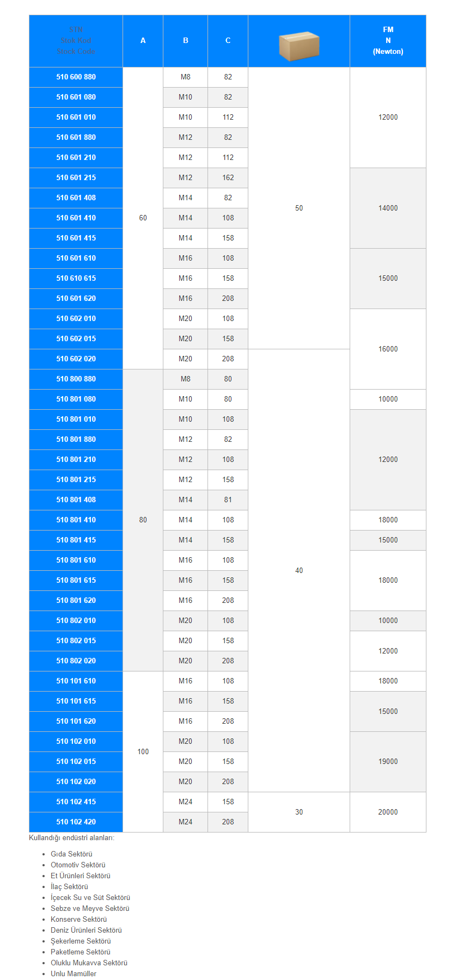The height and width of the screenshot is (980, 470).
Task: Select stock code 510 802 015
Action: [x=76, y=641]
